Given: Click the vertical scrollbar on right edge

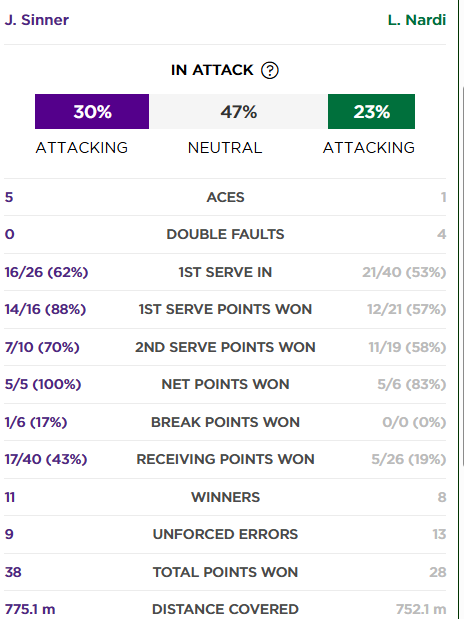Looking at the screenshot, I should tap(462, 276).
